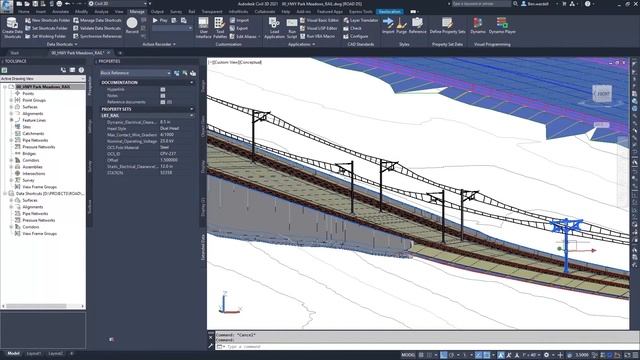Expand the Survey tree node
Screen dimensions: 640x360
(11, 180)
